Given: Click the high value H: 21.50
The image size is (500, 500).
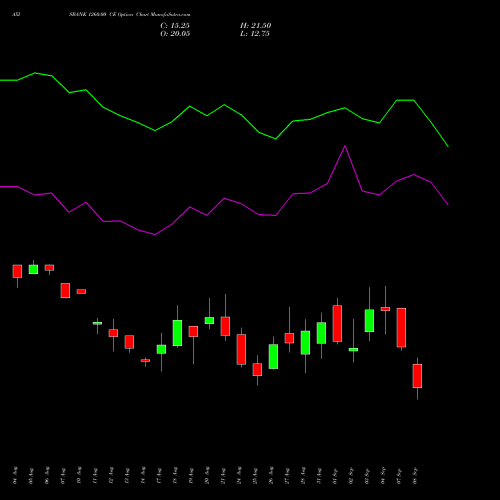Looking at the screenshot, I should click(256, 26).
